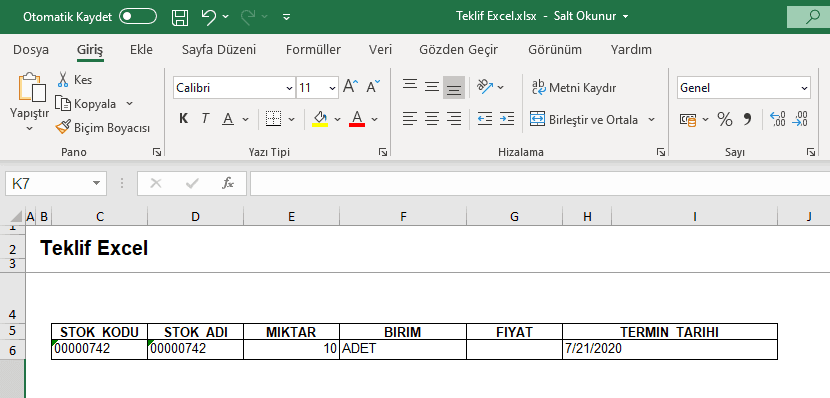Open the Yazı Tipi dialog launcher
This screenshot has height=398, width=830.
(x=383, y=152)
